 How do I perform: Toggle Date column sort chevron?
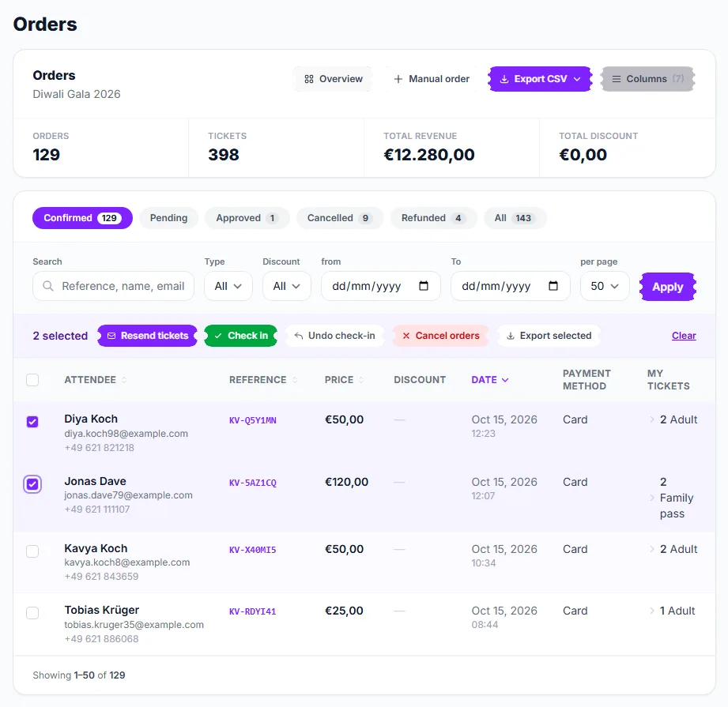[505, 380]
